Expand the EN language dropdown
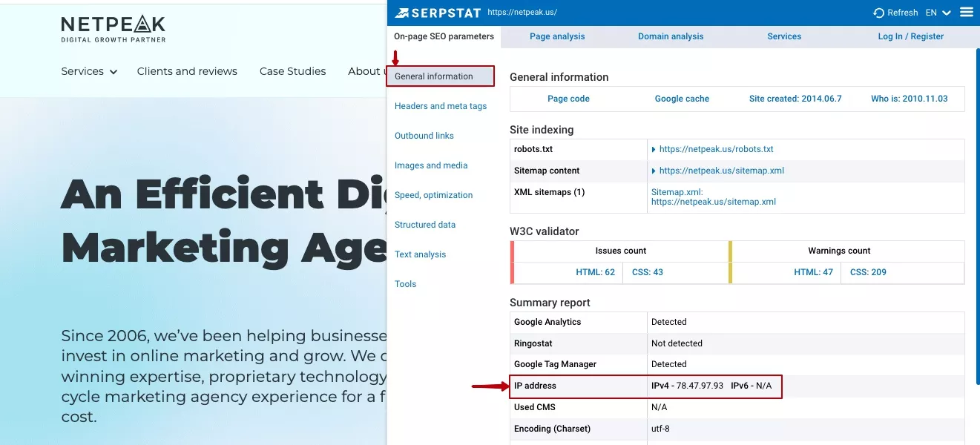This screenshot has width=980, height=445. point(938,13)
